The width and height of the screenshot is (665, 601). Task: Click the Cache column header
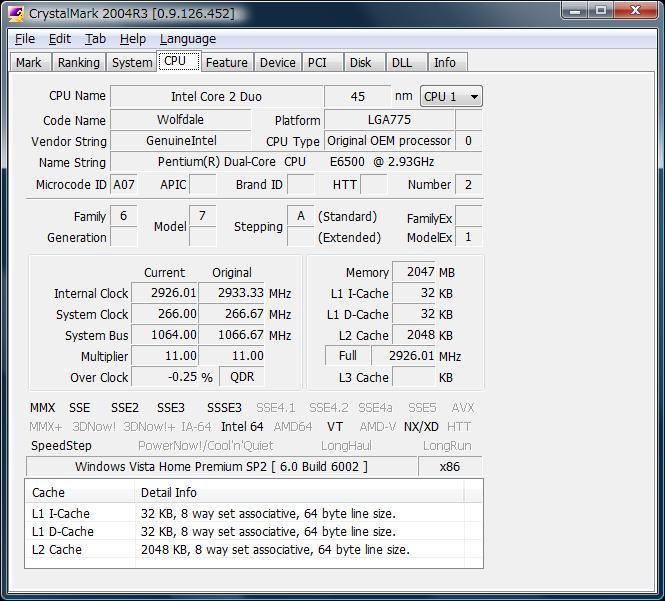tap(80, 492)
